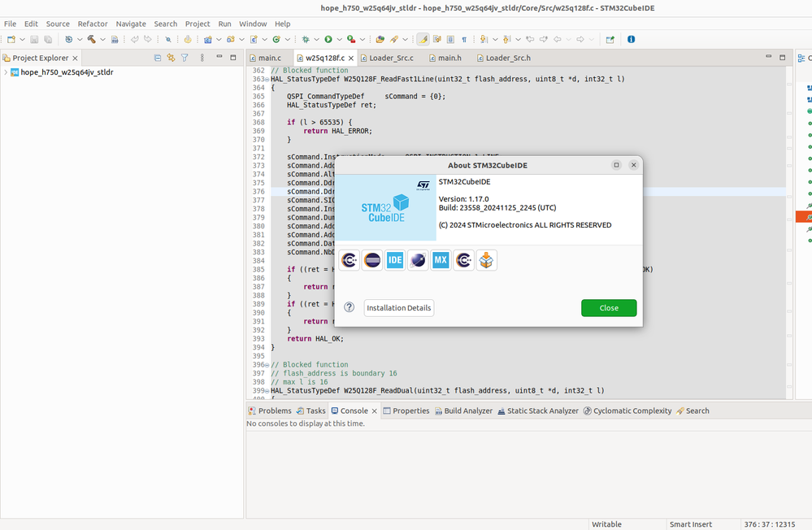
Task: Click the MX plug-in icon in About dialog
Action: 441,260
